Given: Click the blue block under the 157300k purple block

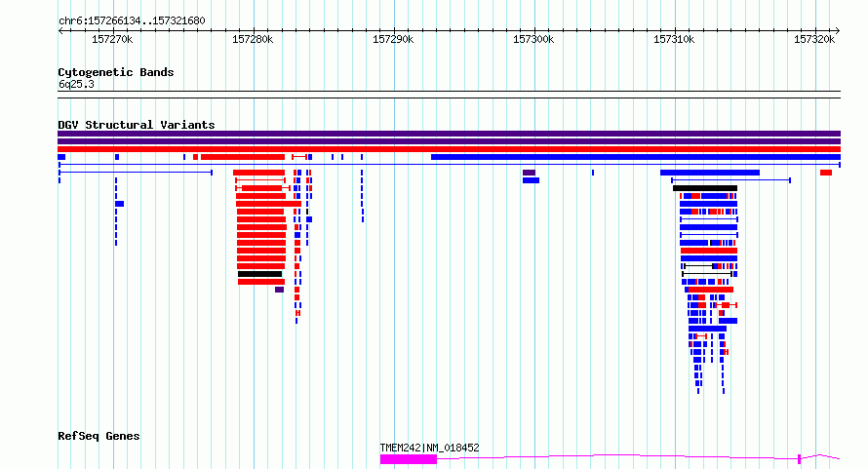Looking at the screenshot, I should pos(531,180).
